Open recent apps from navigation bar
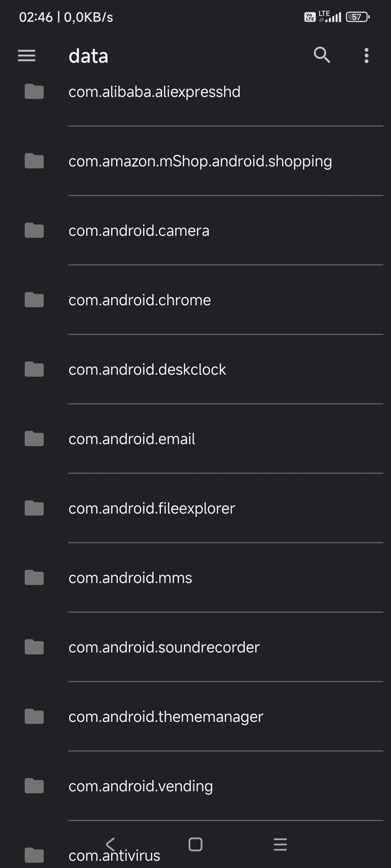The image size is (391, 868). 280,844
